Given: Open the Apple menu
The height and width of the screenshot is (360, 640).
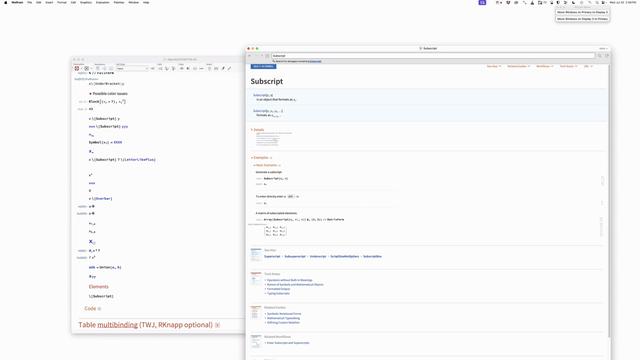Looking at the screenshot, I should click(6, 2).
